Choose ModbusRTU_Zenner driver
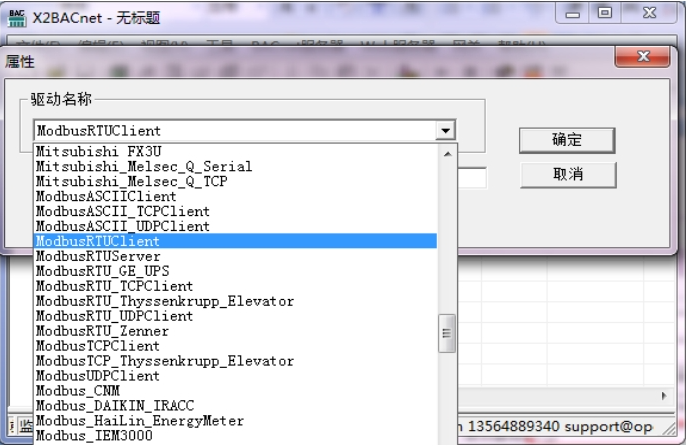The height and width of the screenshot is (448, 687). pos(236,331)
